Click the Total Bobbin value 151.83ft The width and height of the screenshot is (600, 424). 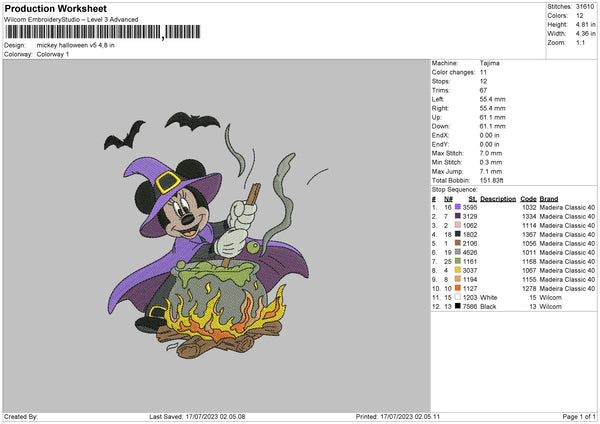pos(491,180)
